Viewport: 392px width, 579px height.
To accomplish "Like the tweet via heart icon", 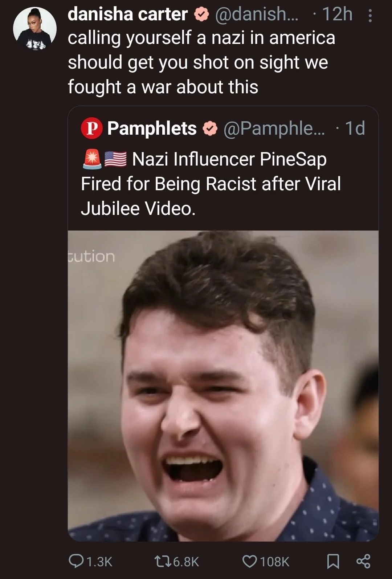I will coord(249,561).
